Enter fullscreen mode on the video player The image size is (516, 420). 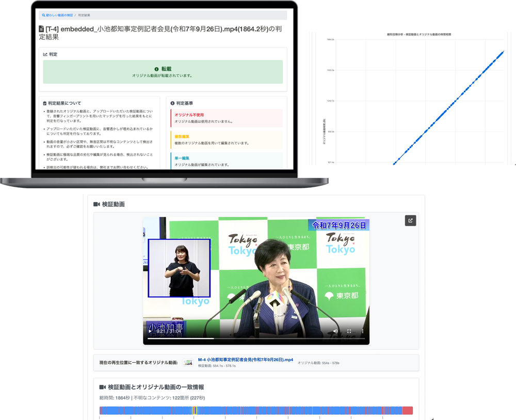349,331
